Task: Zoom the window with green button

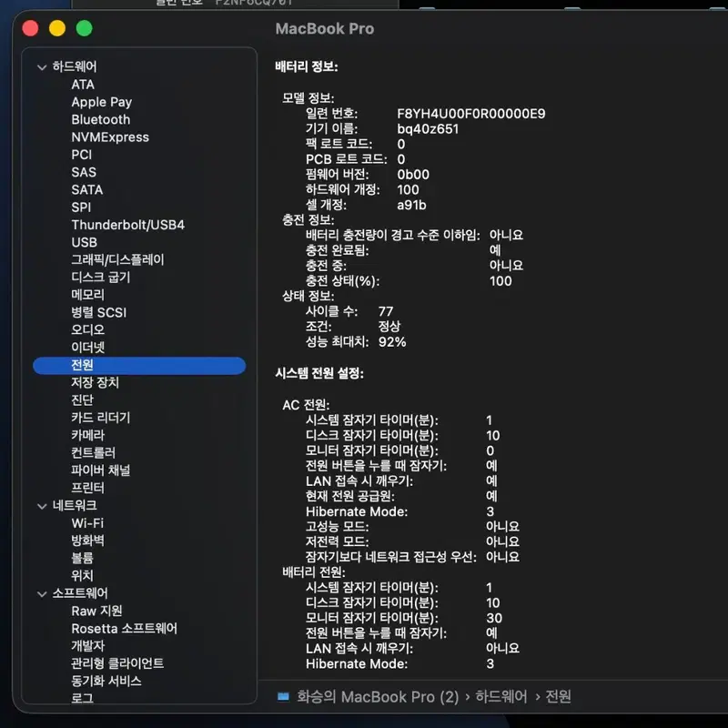Action: [84, 28]
